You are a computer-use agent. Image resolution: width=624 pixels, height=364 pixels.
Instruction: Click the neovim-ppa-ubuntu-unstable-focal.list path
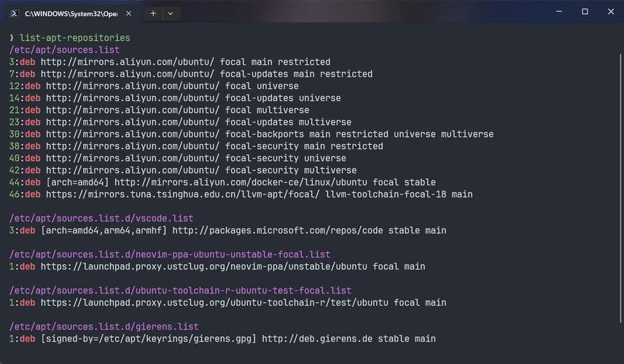tap(170, 254)
